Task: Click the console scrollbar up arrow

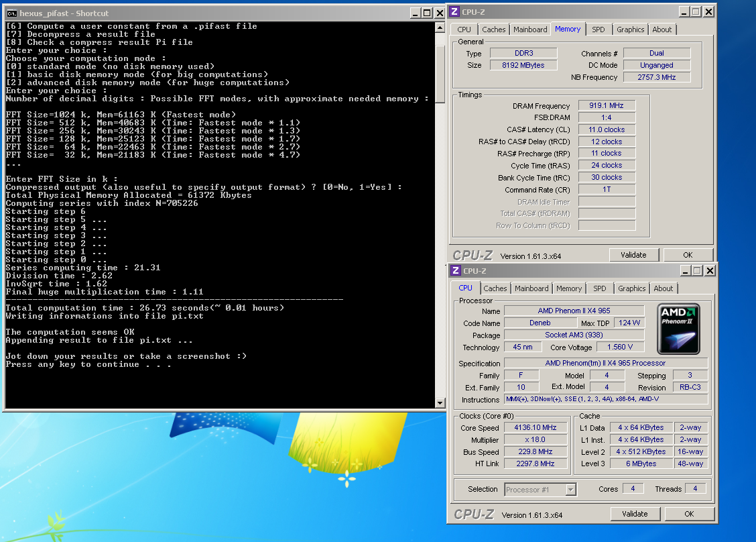Action: pos(440,28)
